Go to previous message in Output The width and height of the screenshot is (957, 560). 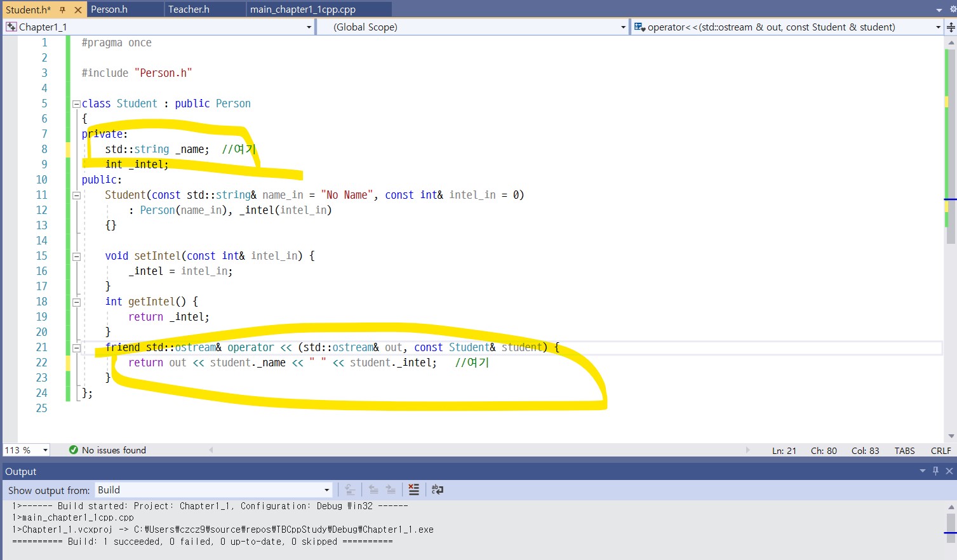(373, 490)
